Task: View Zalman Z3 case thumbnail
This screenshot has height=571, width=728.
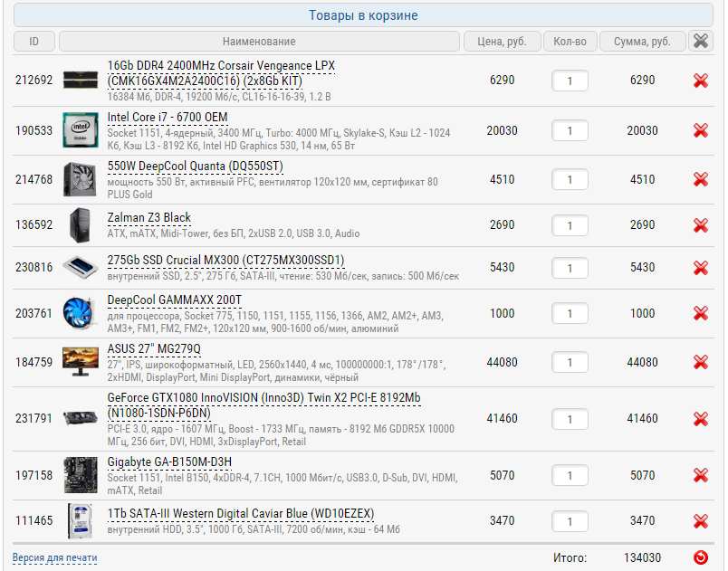Action: [81, 225]
